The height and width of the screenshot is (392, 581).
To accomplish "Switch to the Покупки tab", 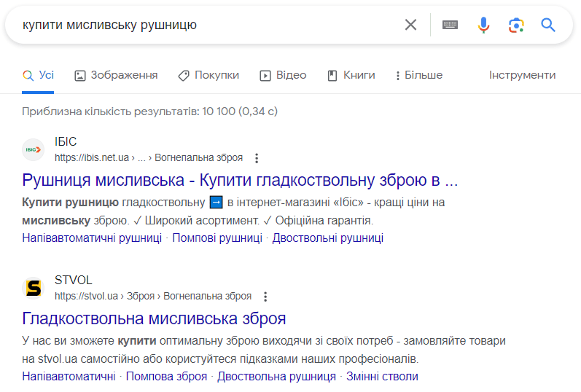I will [x=208, y=75].
